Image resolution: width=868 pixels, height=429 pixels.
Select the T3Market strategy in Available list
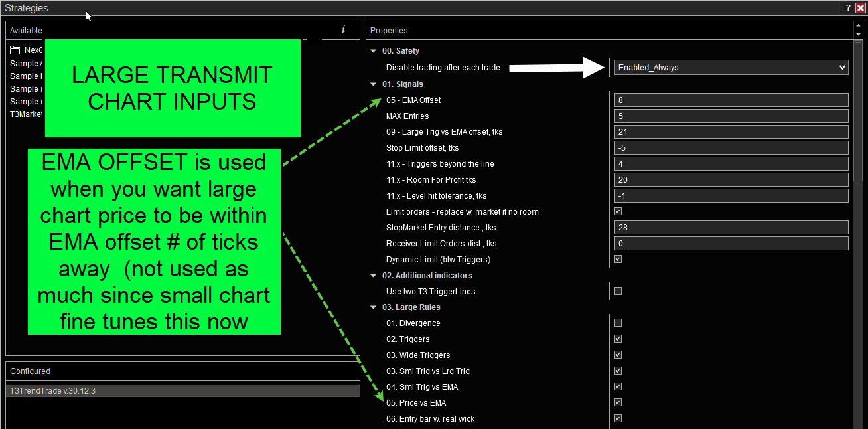pyautogui.click(x=27, y=114)
